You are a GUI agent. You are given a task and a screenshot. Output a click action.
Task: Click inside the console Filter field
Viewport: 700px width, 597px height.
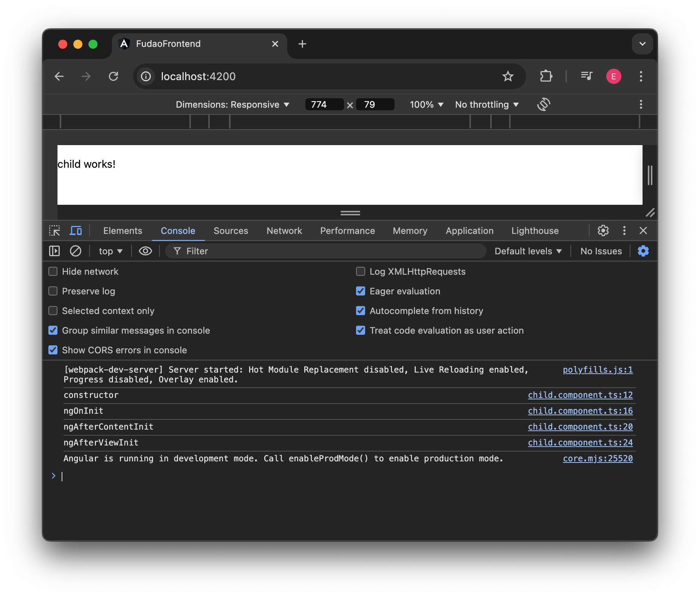pyautogui.click(x=265, y=251)
